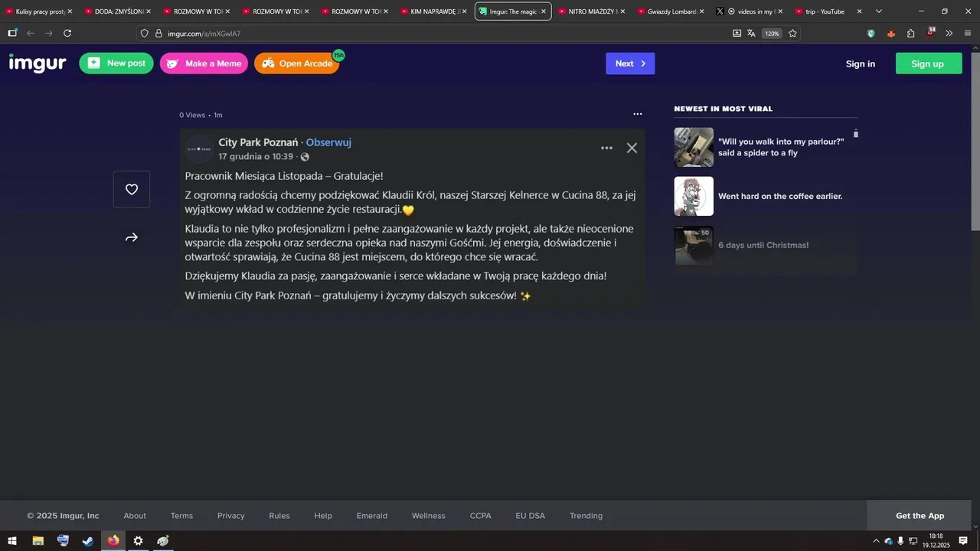Open the Rules footer link
The width and height of the screenshot is (980, 551).
279,516
